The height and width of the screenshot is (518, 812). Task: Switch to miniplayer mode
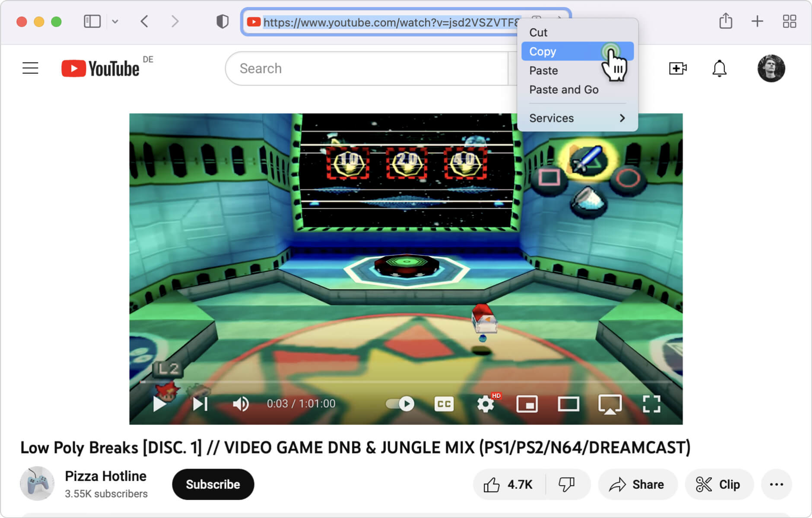[x=527, y=404]
